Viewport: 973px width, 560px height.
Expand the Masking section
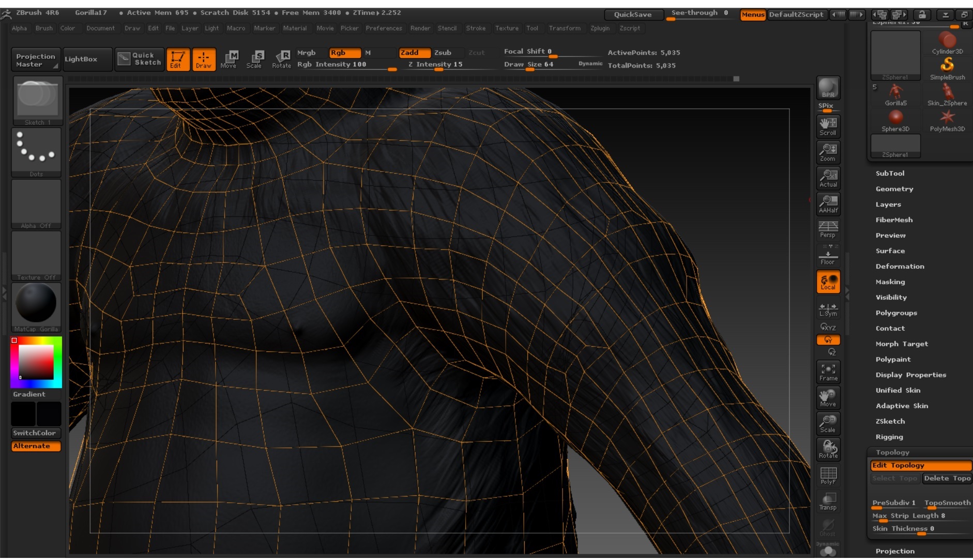pos(890,282)
